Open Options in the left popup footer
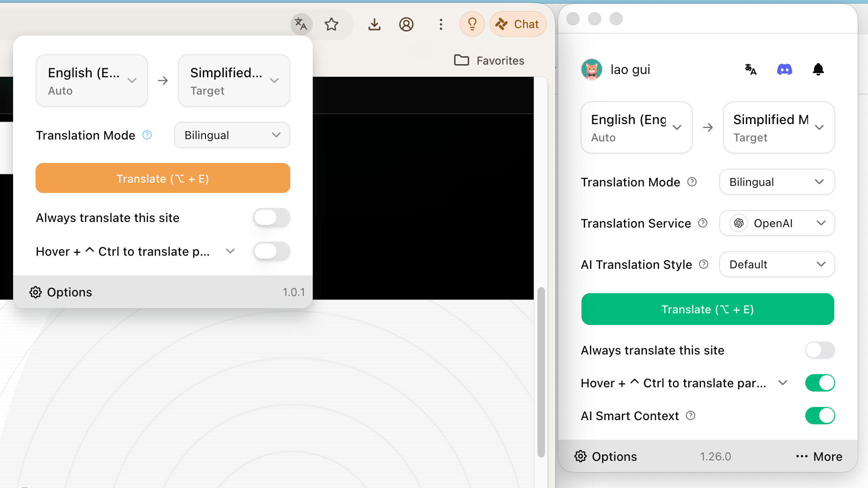The width and height of the screenshot is (868, 488). [x=61, y=292]
